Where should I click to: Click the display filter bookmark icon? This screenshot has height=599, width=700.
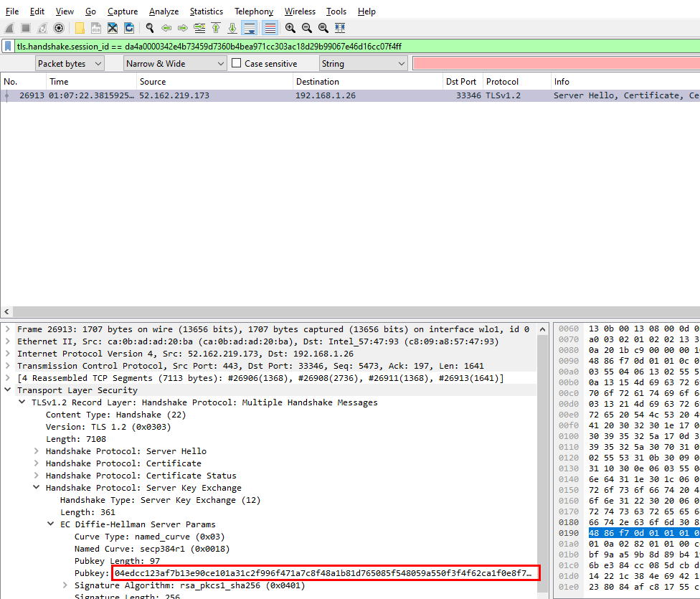[x=8, y=46]
